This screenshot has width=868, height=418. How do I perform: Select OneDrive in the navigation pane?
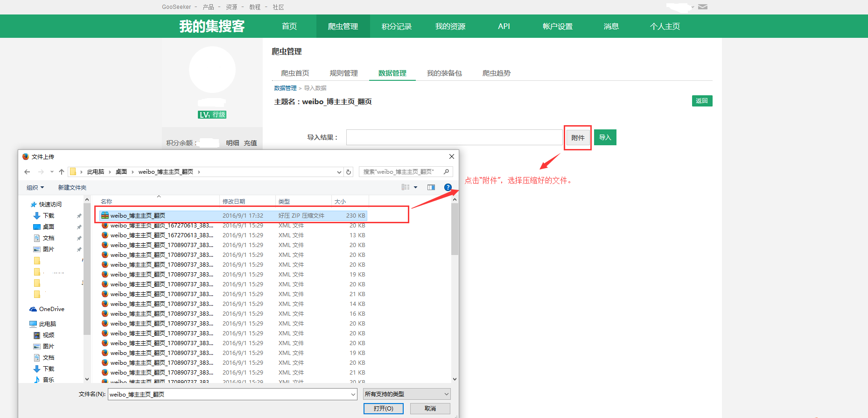point(47,309)
